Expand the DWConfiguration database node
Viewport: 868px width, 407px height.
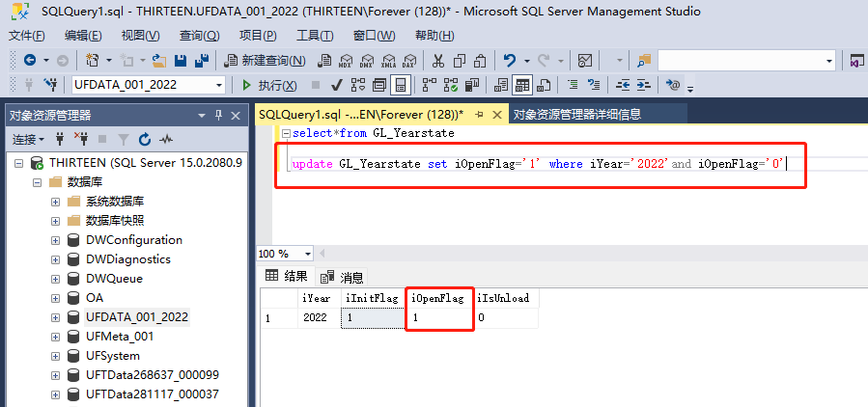pyautogui.click(x=55, y=240)
